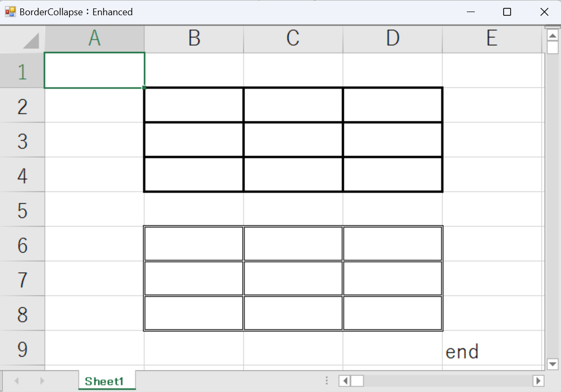Screen dimensions: 561x392
Task: Click the select-all corner triangle
Action: [x=31, y=40]
